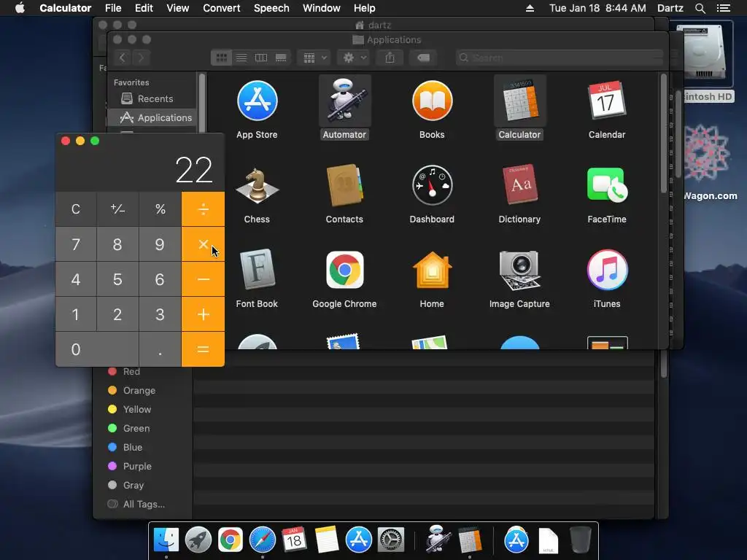Screen dimensions: 747x560
Task: Click the Finder Edit Tags toolbar button
Action: (x=424, y=58)
